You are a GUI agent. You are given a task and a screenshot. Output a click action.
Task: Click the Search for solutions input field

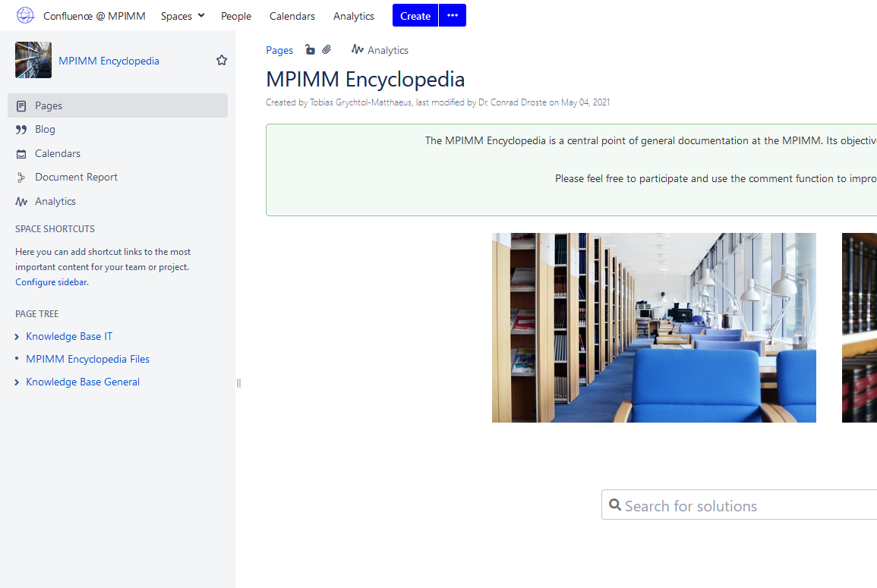point(740,505)
